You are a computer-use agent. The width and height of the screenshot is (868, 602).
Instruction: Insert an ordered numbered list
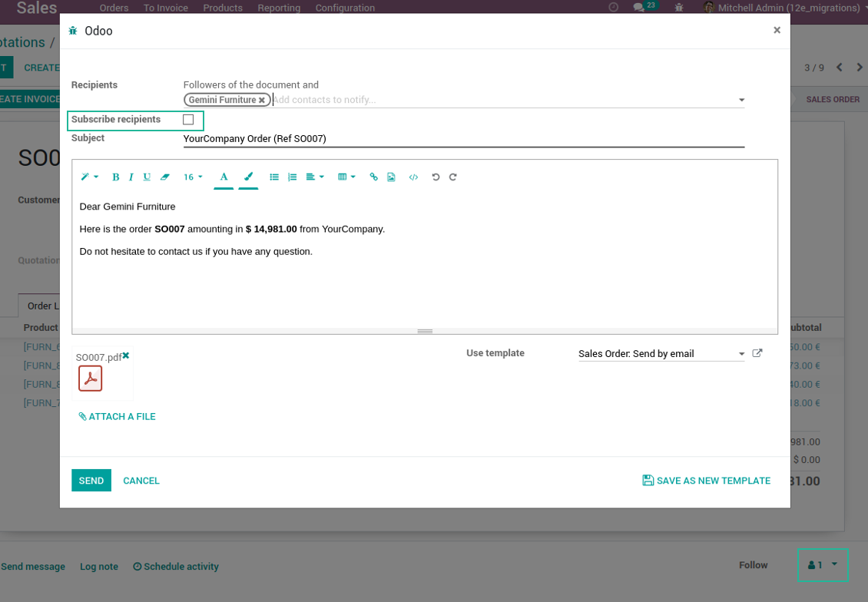click(293, 177)
